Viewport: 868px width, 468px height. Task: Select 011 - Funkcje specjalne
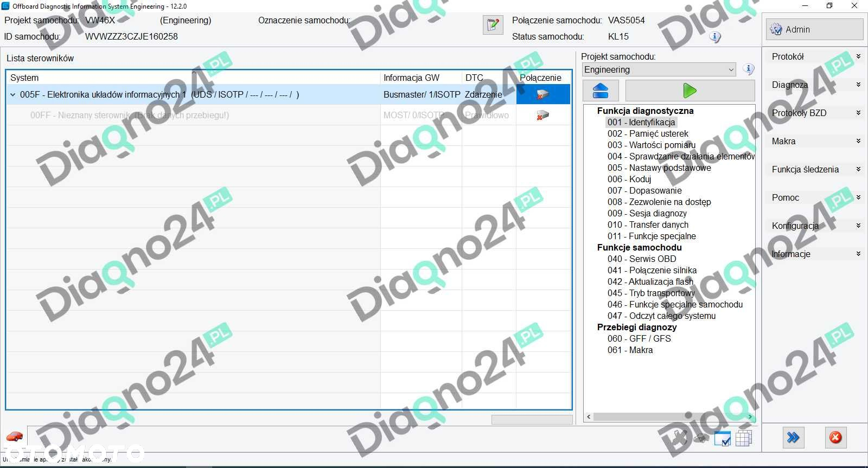tap(652, 236)
